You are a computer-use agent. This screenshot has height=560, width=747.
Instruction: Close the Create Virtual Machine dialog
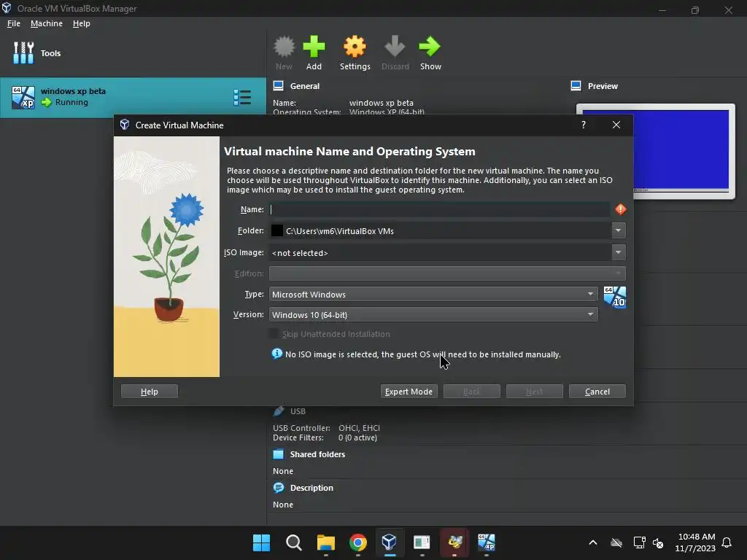(616, 125)
